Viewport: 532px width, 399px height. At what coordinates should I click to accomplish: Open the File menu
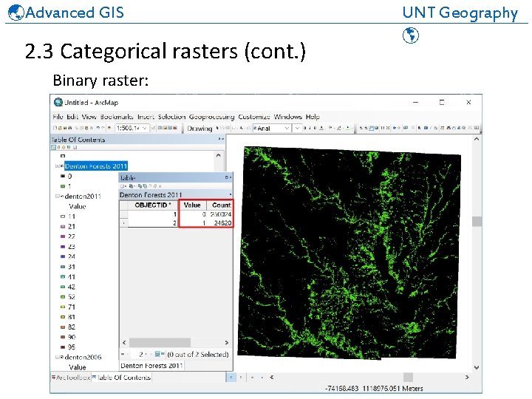pyautogui.click(x=58, y=117)
